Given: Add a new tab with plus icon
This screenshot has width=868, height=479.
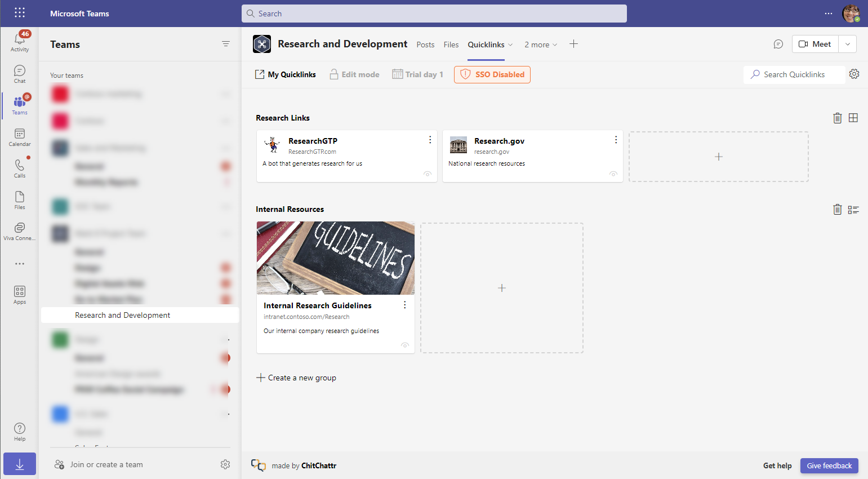Looking at the screenshot, I should click(573, 44).
